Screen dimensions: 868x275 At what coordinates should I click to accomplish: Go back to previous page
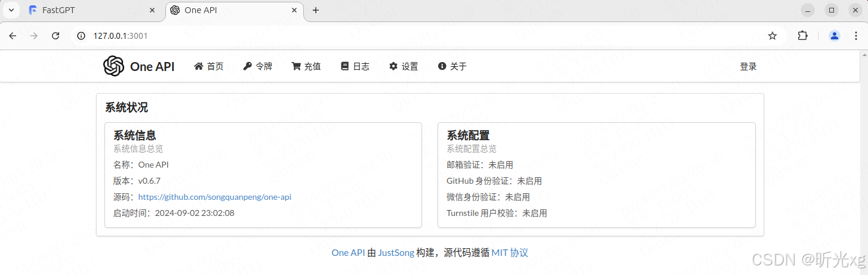pyautogui.click(x=13, y=36)
